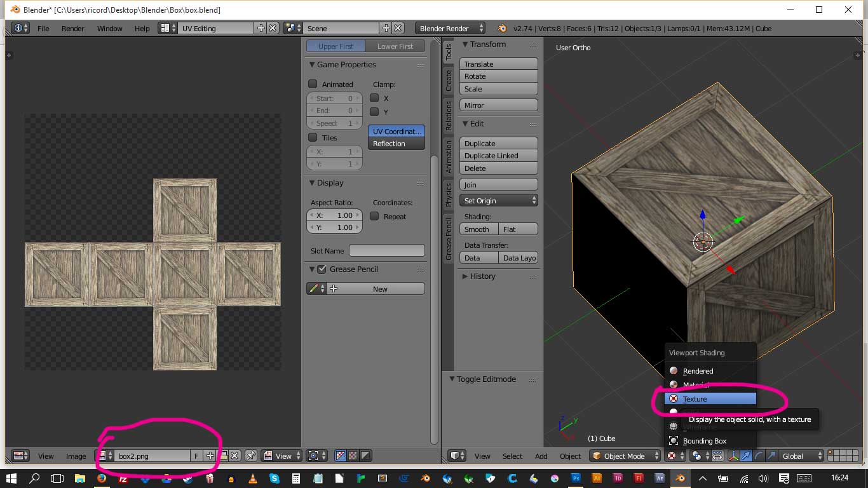Click the Smooth shading button
This screenshot has height=488, width=868.
pos(478,229)
